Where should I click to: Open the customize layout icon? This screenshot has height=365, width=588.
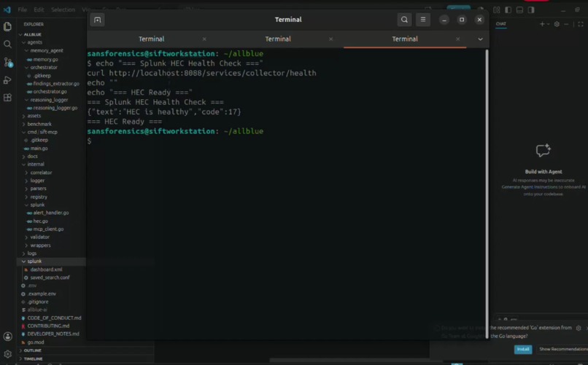497,10
